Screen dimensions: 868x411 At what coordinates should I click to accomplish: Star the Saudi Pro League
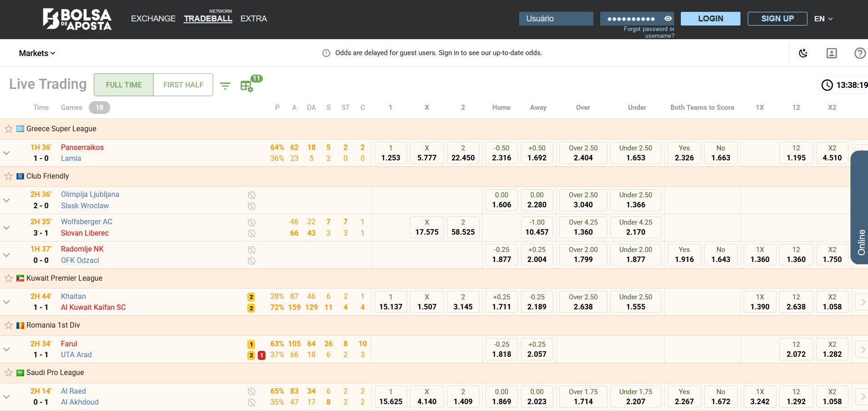click(x=9, y=373)
